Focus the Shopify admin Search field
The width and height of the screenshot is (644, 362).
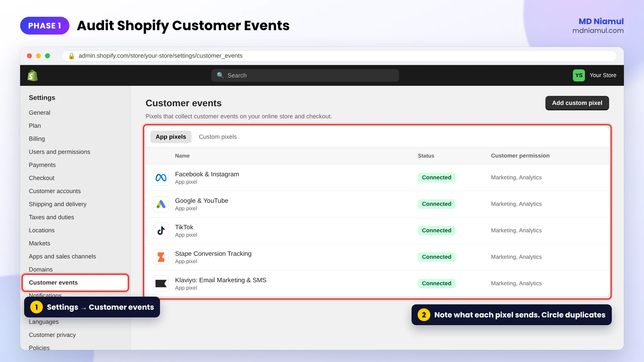coord(305,75)
